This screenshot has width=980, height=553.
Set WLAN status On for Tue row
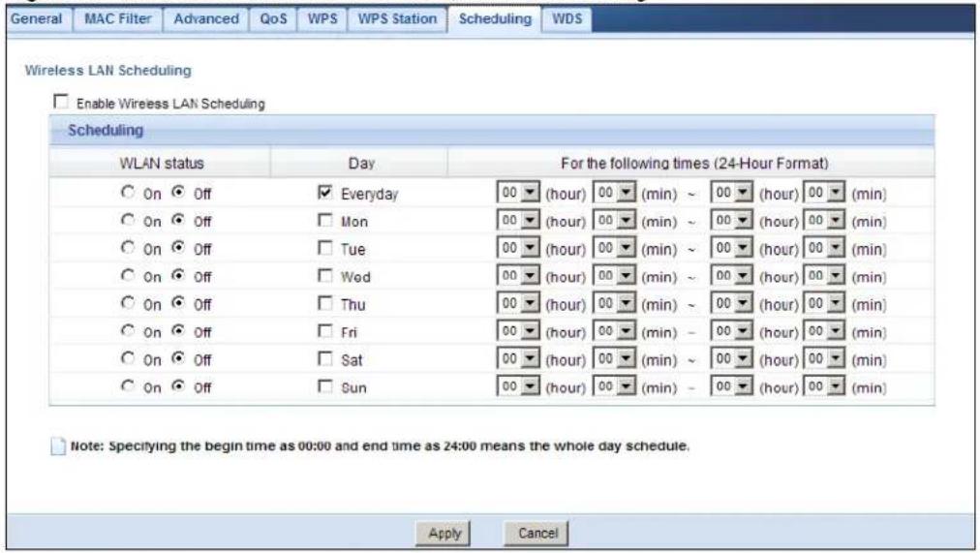128,247
